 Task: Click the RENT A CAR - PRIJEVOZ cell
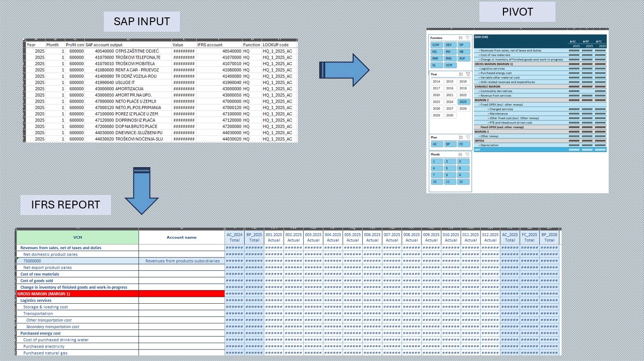129,70
